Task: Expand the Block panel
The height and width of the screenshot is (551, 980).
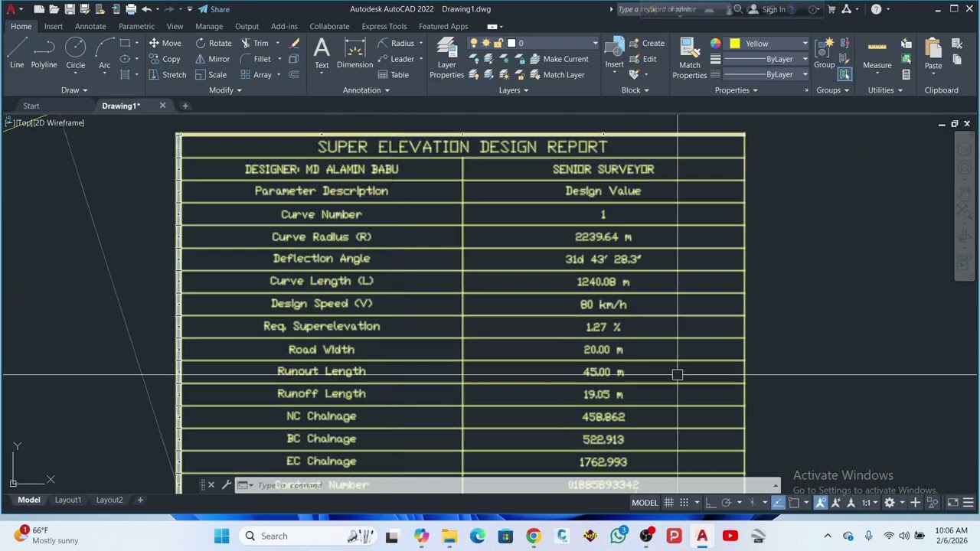Action: (635, 90)
